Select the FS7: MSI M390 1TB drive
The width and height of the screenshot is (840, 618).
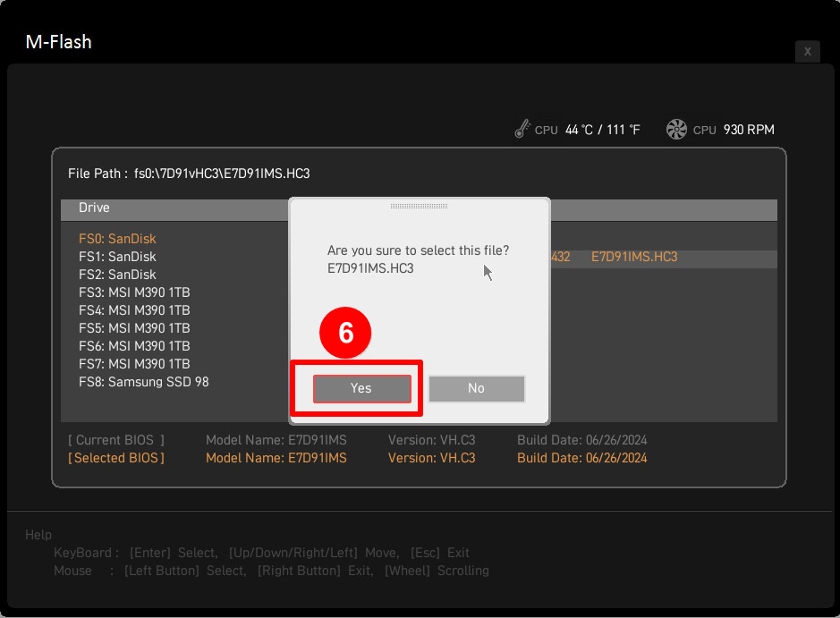(134, 364)
